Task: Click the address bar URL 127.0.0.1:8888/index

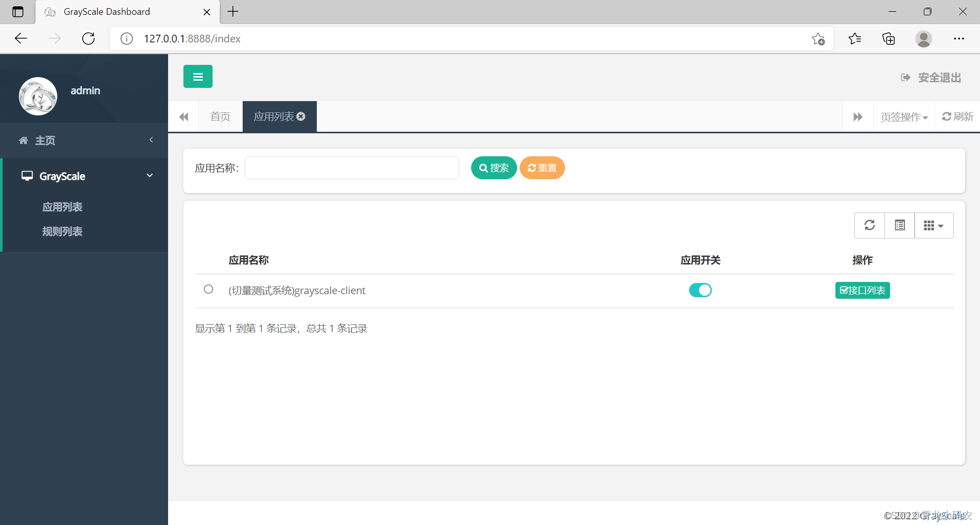Action: 192,39
